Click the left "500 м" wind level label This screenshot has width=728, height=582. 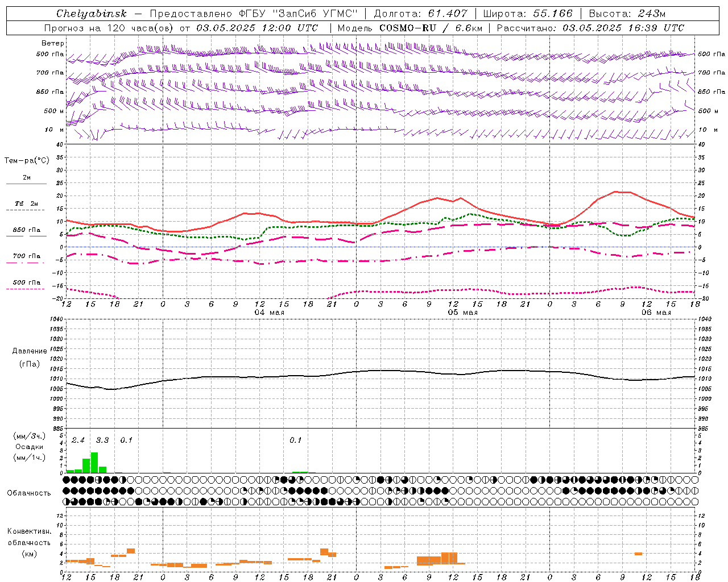pyautogui.click(x=54, y=111)
